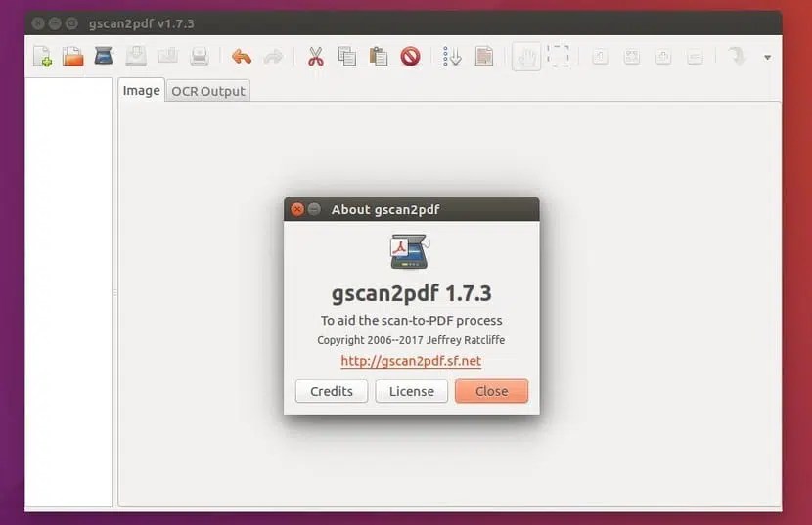
Task: Click the gscan2pdf logo in About dialog
Action: pyautogui.click(x=410, y=251)
